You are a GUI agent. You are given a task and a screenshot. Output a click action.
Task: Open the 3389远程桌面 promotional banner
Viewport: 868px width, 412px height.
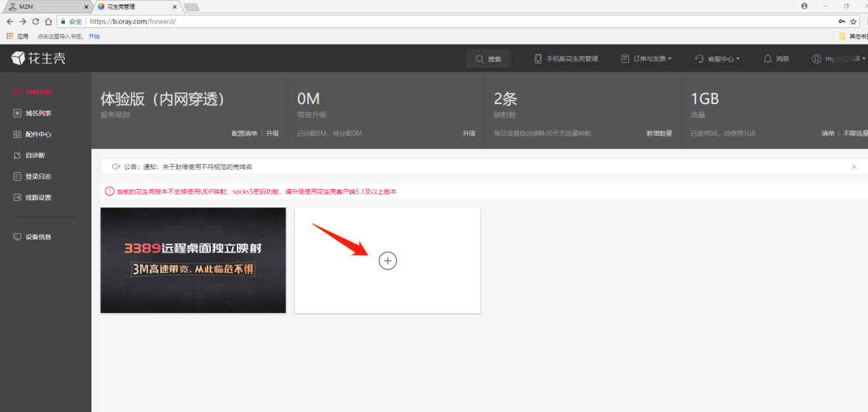pos(193,260)
